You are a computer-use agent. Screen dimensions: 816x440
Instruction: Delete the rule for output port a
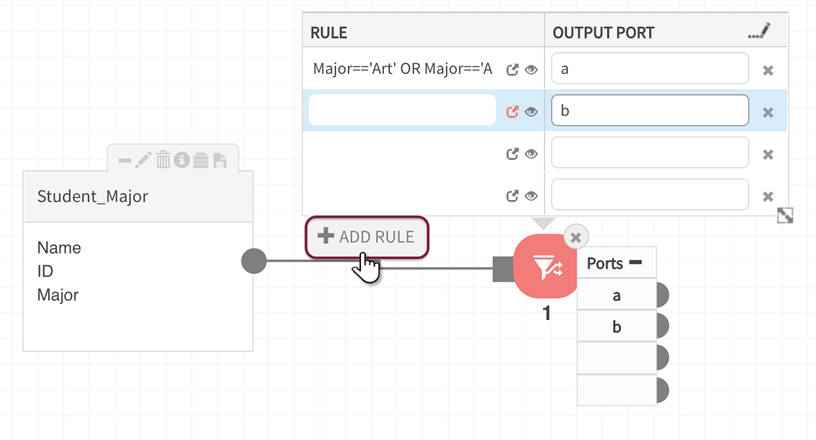tap(768, 71)
